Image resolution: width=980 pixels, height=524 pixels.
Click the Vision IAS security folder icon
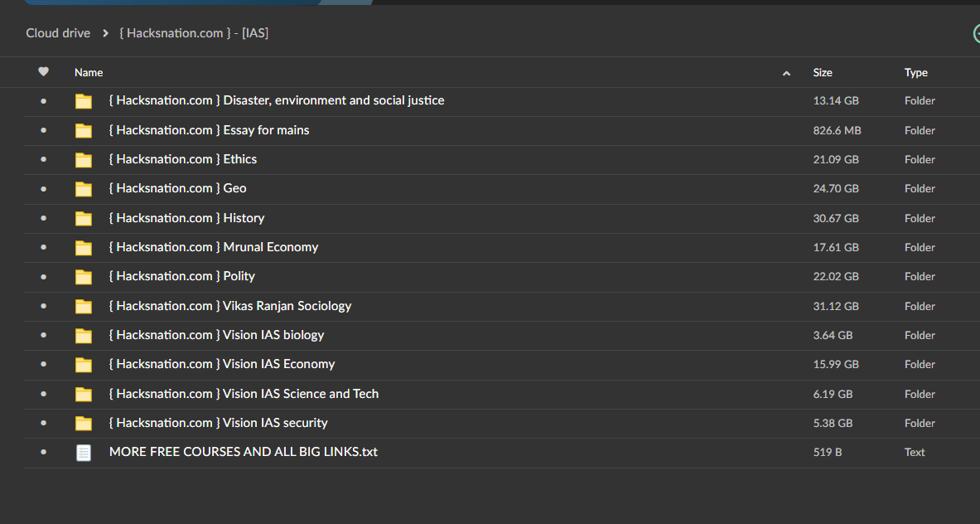tap(83, 424)
